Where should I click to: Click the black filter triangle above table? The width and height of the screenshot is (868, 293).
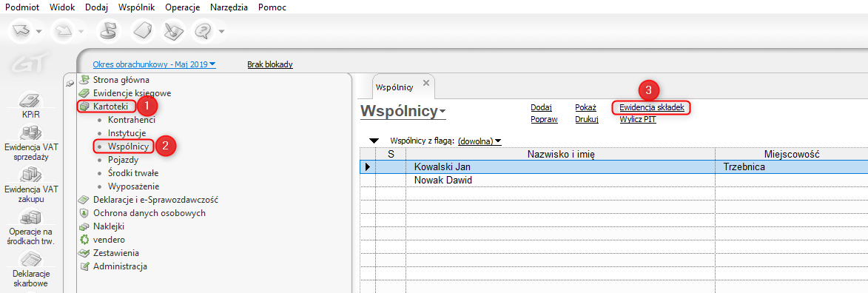coord(374,141)
